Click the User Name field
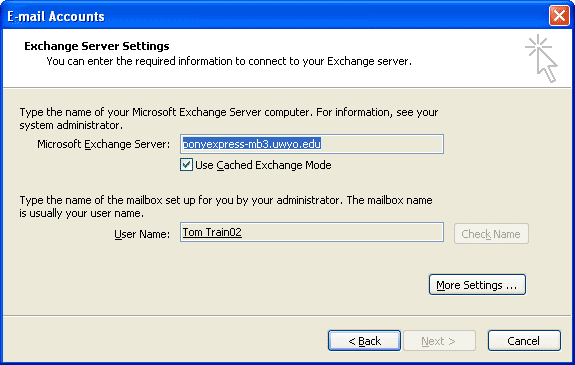Screen dimensions: 575x365 coord(312,232)
